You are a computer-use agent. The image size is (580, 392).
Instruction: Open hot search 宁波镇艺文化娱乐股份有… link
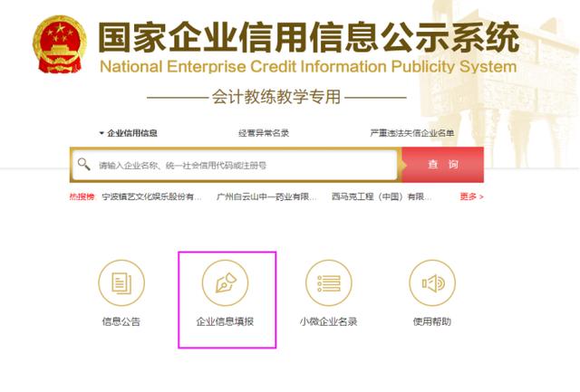[151, 196]
